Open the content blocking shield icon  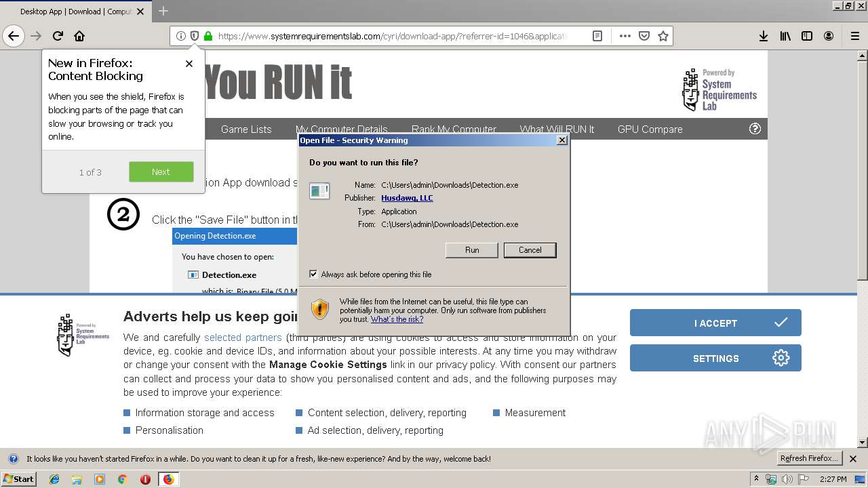coord(195,36)
